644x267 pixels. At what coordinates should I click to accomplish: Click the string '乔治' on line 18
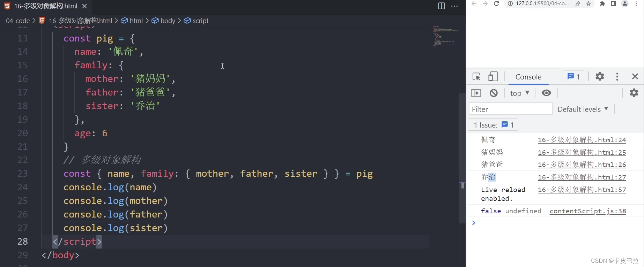146,106
